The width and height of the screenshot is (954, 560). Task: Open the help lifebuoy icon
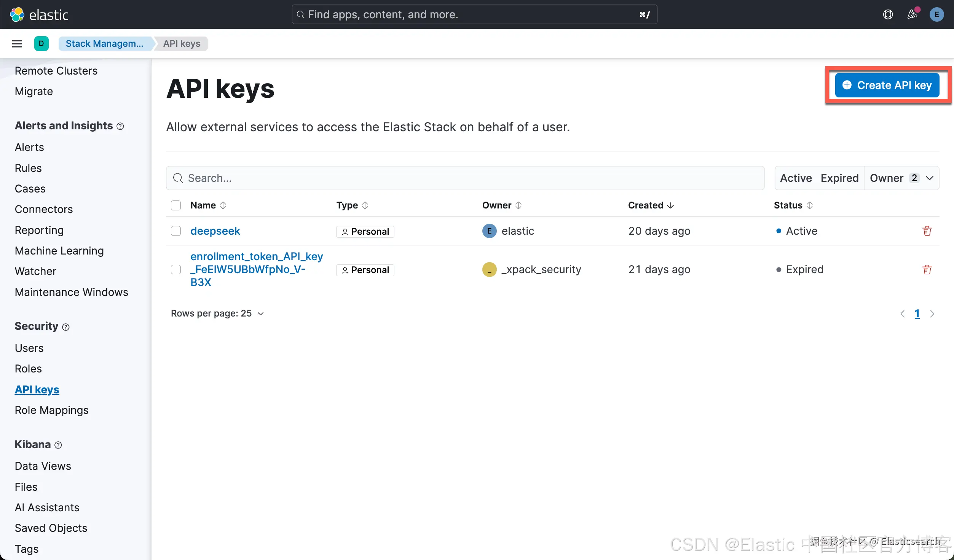(x=888, y=15)
